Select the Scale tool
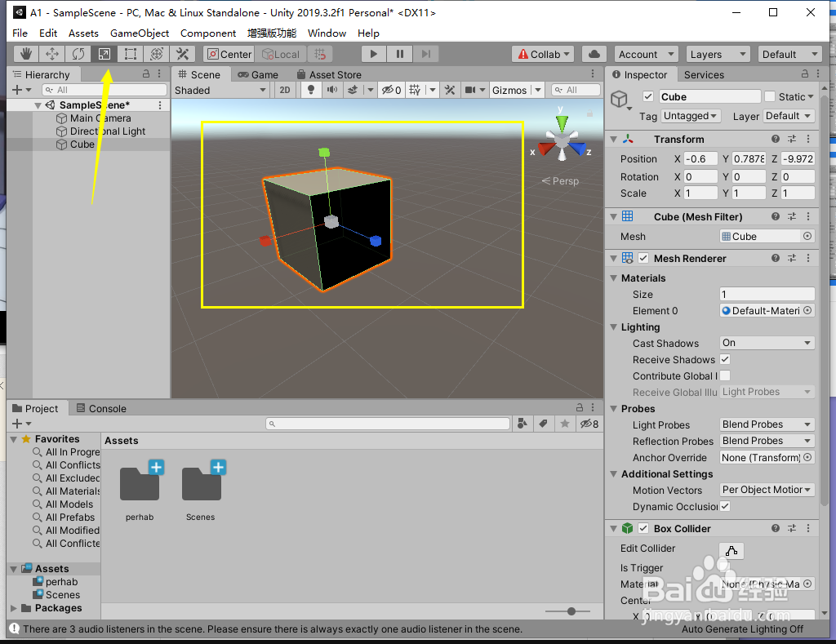Image resolution: width=836 pixels, height=644 pixels. tap(104, 54)
